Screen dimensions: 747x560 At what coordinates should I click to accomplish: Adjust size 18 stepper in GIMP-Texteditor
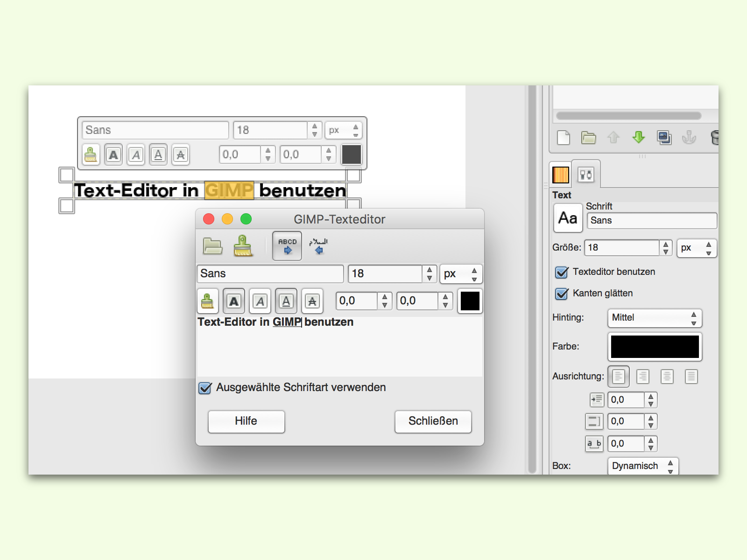[430, 274]
